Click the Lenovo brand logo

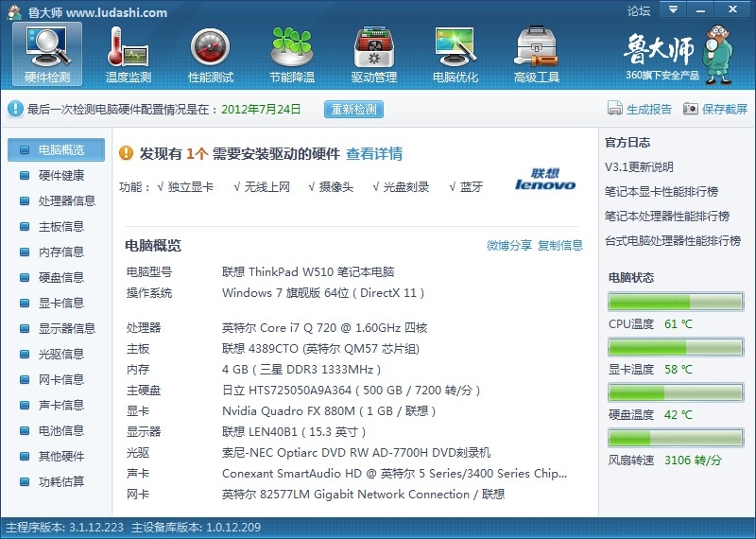click(545, 180)
